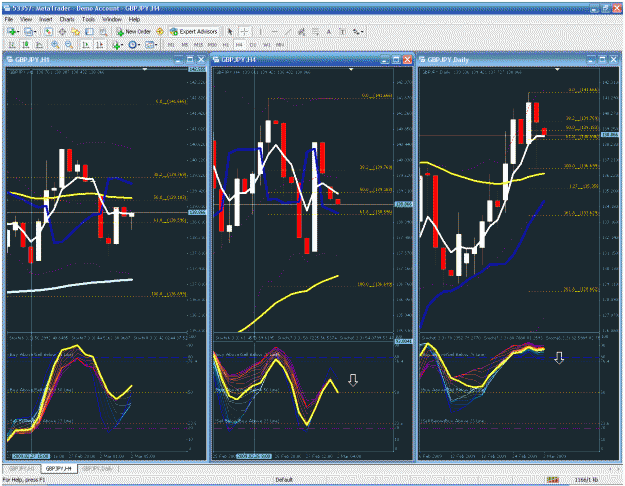Switch chart to bar chart mode

12,45
